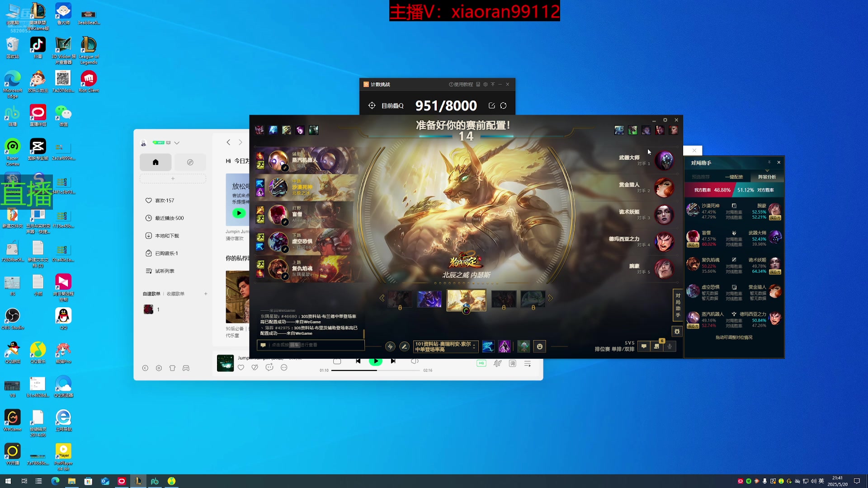Click 沙漠死神 portrait in matchup analysis
This screenshot has height=488, width=868.
coord(693,210)
